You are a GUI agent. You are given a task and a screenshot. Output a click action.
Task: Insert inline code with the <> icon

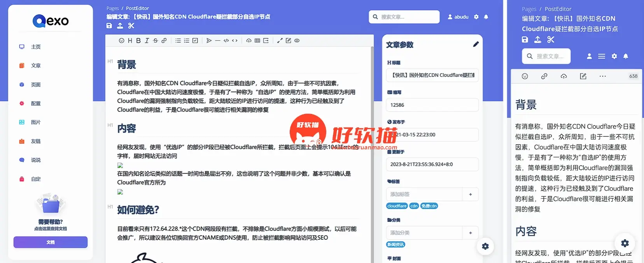click(235, 40)
